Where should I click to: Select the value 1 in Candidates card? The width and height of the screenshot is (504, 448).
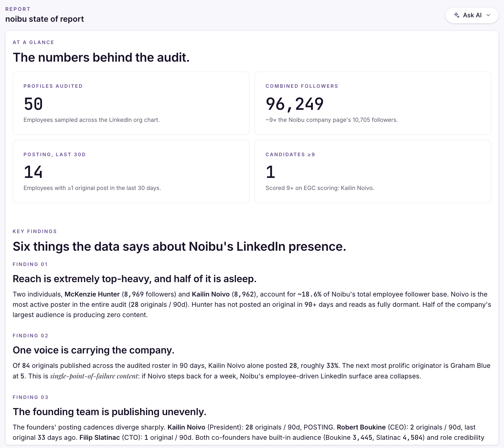(271, 172)
